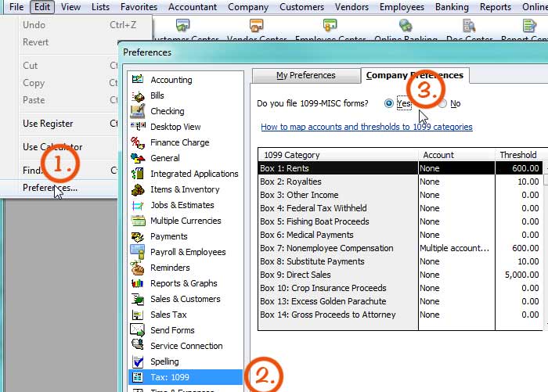Open Account dropdown for Box 1: Rents
Image resolution: width=548 pixels, height=392 pixels.
456,168
